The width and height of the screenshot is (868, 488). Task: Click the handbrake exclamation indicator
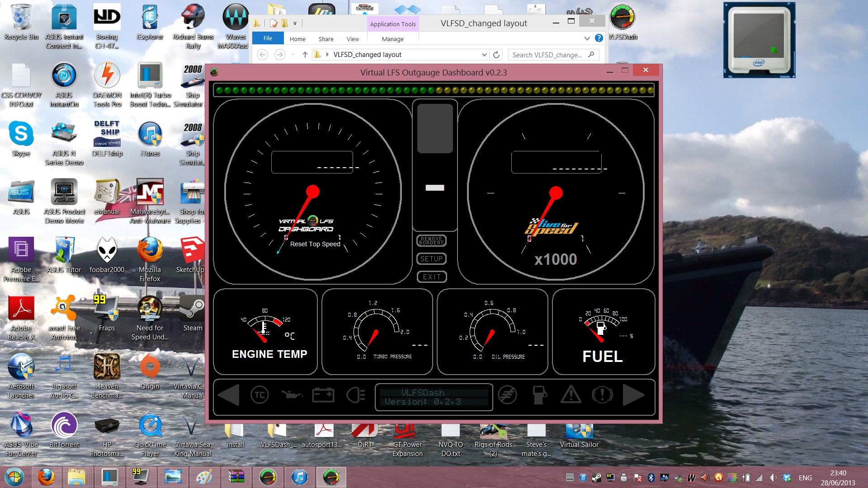[602, 395]
